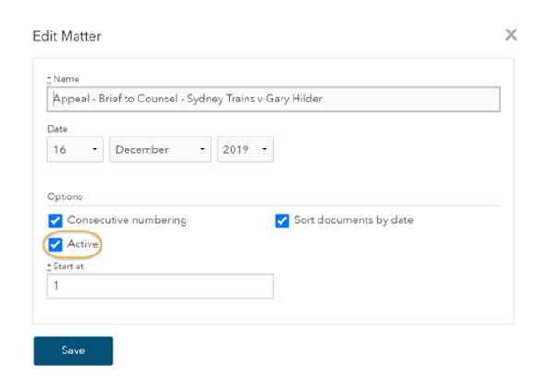This screenshot has height=392, width=552.
Task: Click the Consecutive numbering label text
Action: click(127, 220)
